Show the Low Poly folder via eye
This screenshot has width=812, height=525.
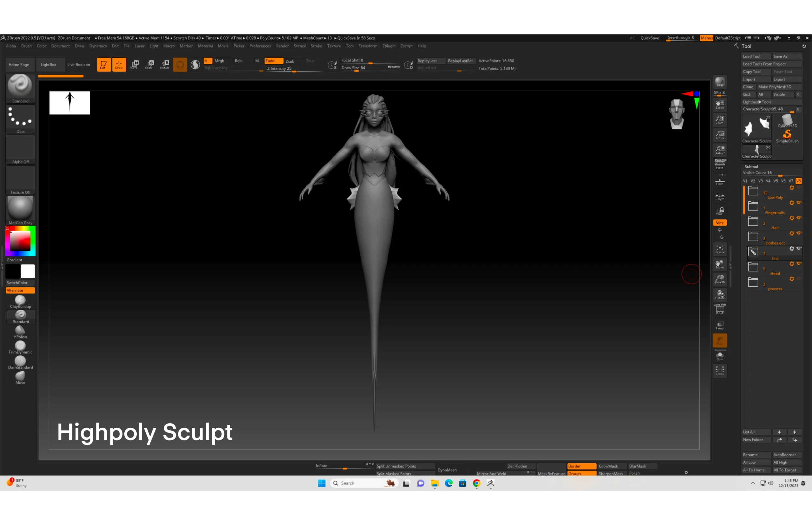[x=799, y=187]
